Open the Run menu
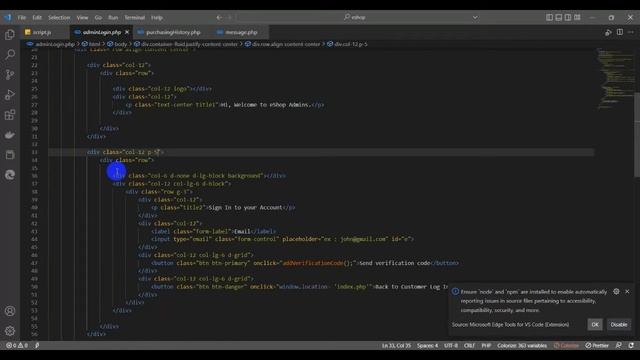This screenshot has height=360, width=640. pyautogui.click(x=113, y=18)
